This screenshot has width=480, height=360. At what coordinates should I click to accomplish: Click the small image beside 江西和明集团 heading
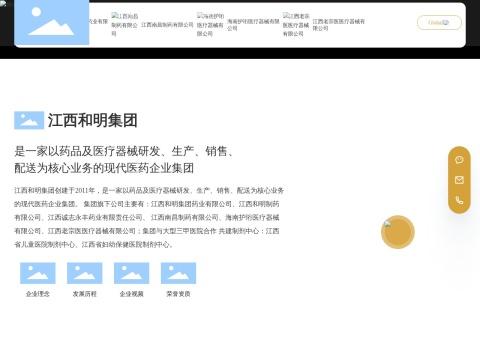pyautogui.click(x=29, y=120)
